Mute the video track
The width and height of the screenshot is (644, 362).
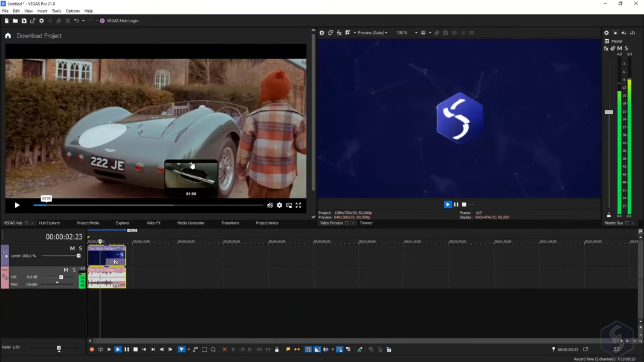pyautogui.click(x=72, y=249)
